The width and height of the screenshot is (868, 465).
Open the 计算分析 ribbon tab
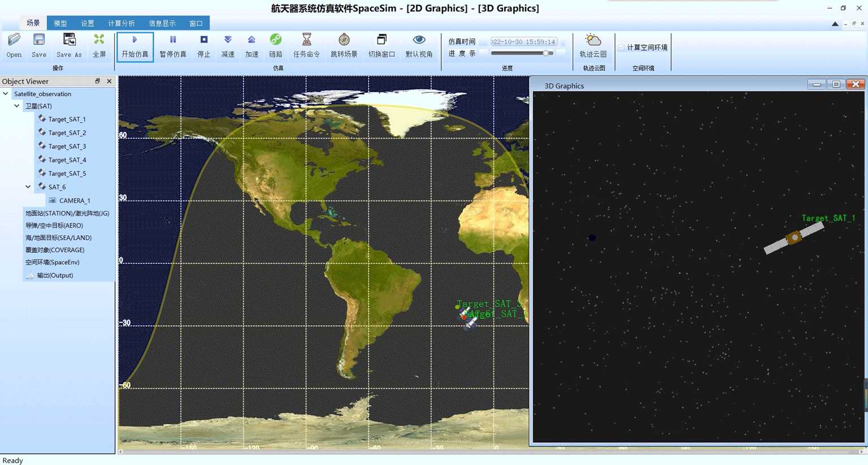[121, 23]
